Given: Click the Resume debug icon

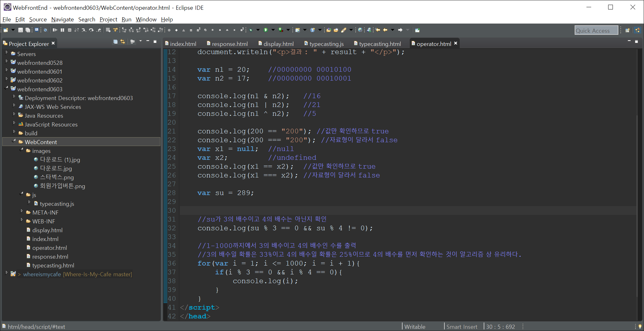Looking at the screenshot, I should (x=55, y=30).
